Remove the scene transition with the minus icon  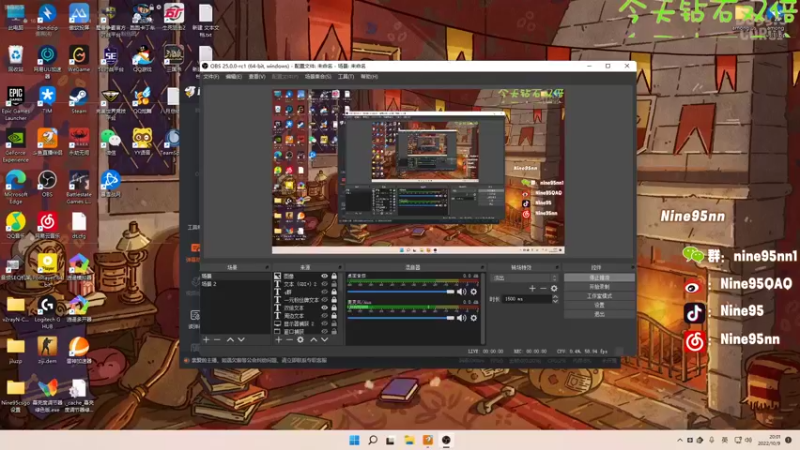pyautogui.click(x=543, y=288)
